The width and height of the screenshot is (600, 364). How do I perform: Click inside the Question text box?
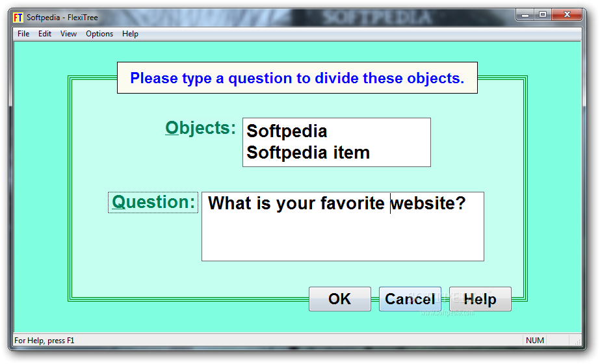pyautogui.click(x=343, y=227)
